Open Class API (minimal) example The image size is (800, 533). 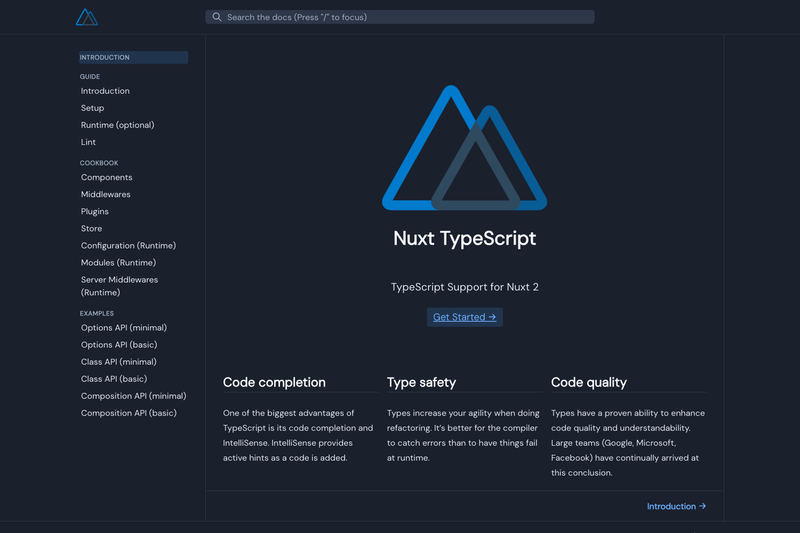118,362
